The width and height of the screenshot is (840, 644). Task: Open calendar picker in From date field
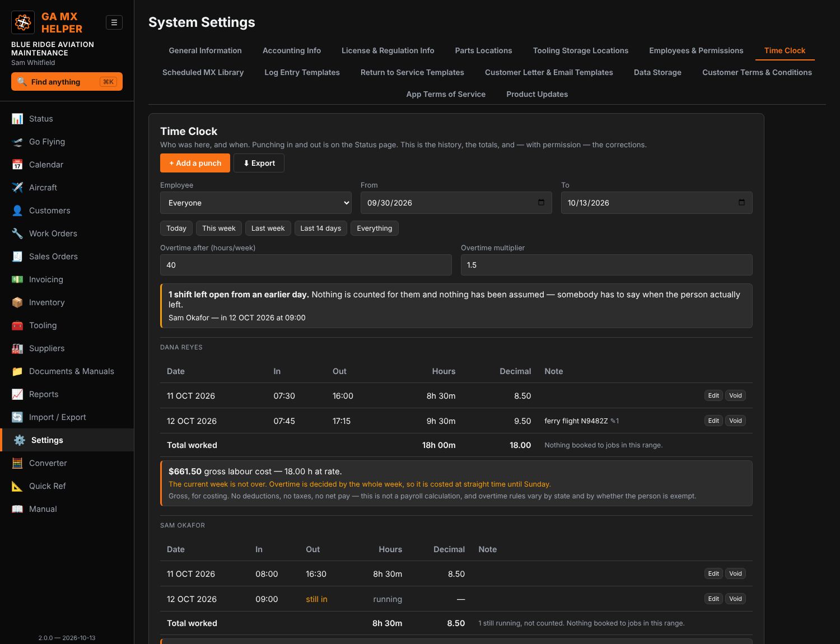point(541,203)
